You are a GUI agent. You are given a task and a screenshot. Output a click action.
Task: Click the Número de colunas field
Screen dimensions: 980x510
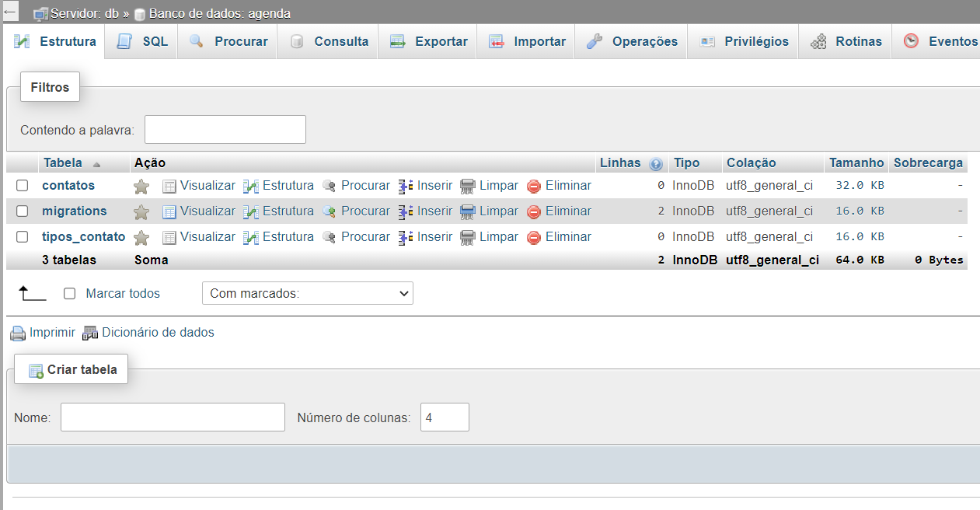[445, 417]
